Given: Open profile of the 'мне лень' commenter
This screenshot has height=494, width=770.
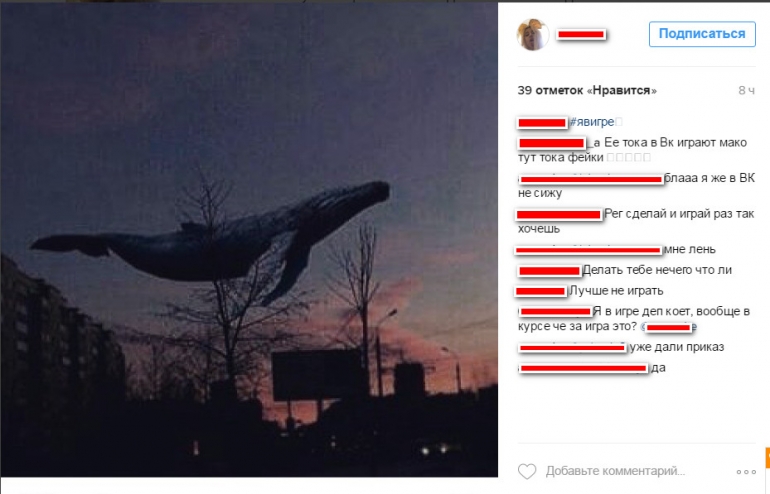Looking at the screenshot, I should [588, 250].
